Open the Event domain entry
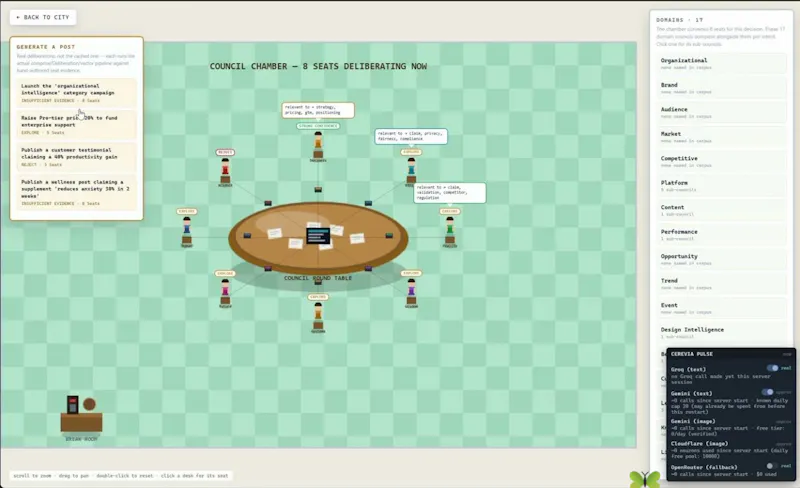This screenshot has height=488, width=800. coord(721,308)
